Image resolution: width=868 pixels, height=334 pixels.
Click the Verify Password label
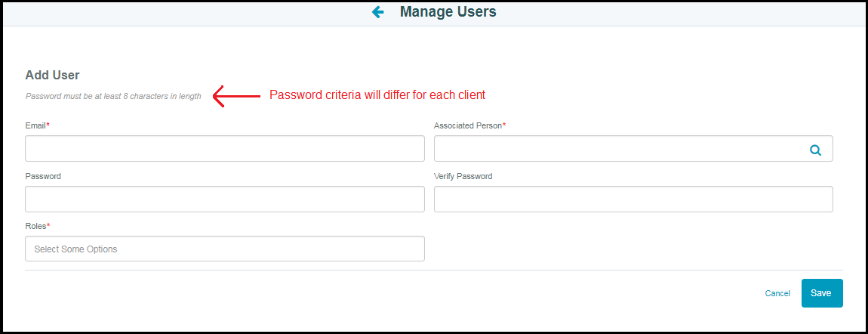(x=463, y=176)
